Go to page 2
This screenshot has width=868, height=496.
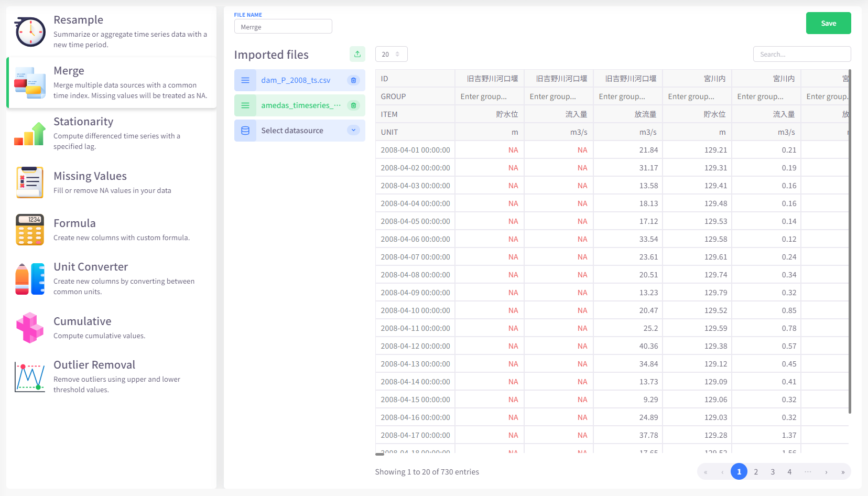(x=756, y=472)
